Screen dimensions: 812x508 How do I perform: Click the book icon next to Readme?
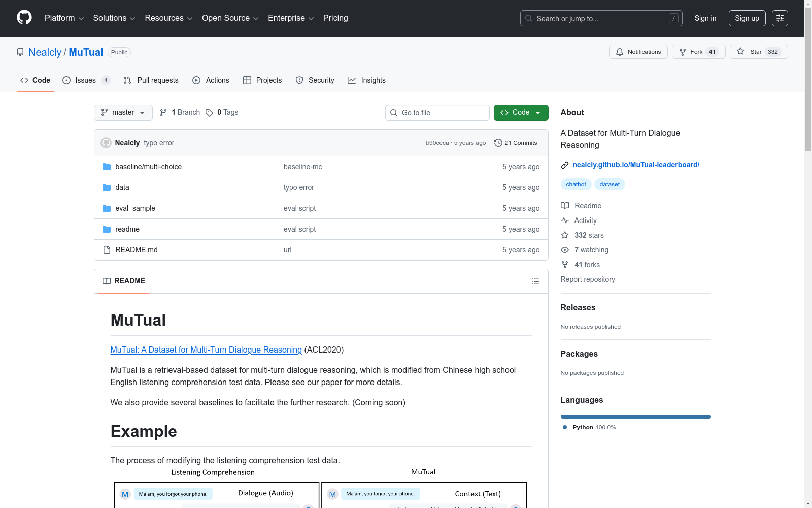pyautogui.click(x=565, y=206)
